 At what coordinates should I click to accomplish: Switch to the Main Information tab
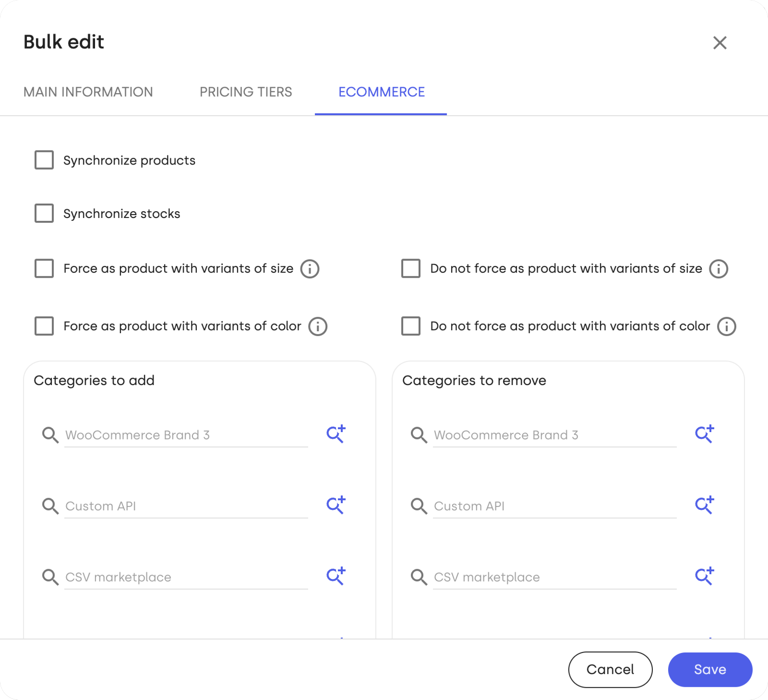coord(88,92)
